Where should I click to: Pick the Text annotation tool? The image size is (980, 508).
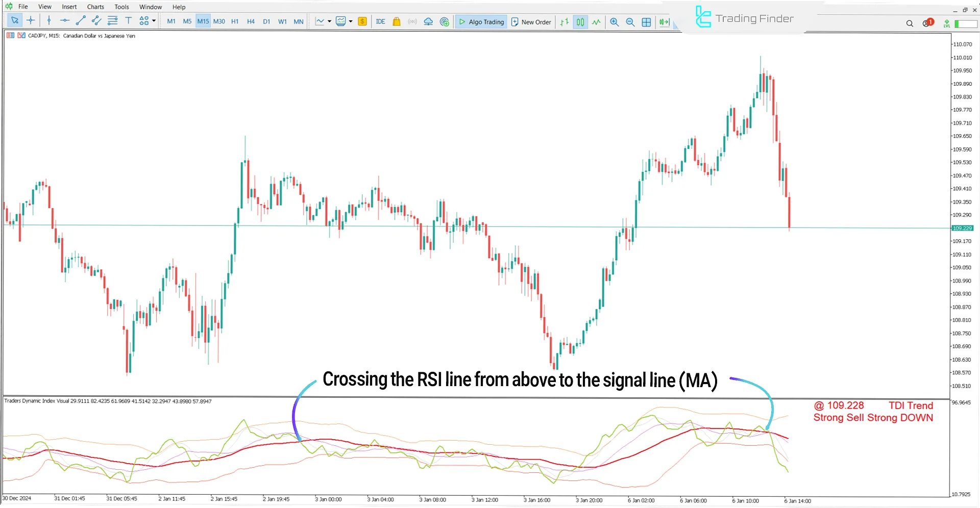click(129, 21)
